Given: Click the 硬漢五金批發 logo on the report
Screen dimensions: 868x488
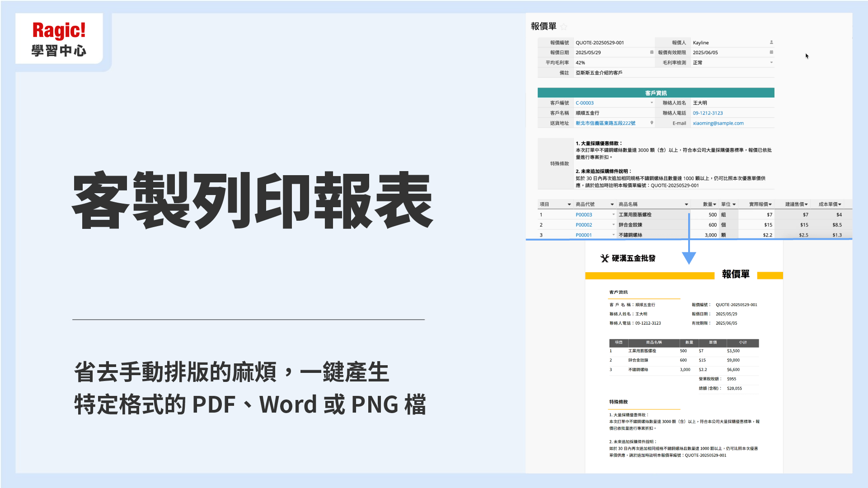Looking at the screenshot, I should [628, 258].
